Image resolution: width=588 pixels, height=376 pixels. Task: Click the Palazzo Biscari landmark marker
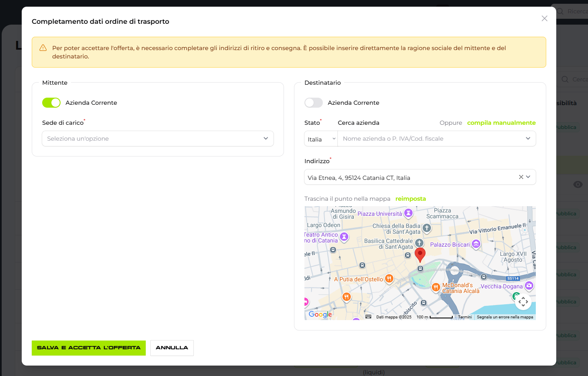[x=476, y=244]
